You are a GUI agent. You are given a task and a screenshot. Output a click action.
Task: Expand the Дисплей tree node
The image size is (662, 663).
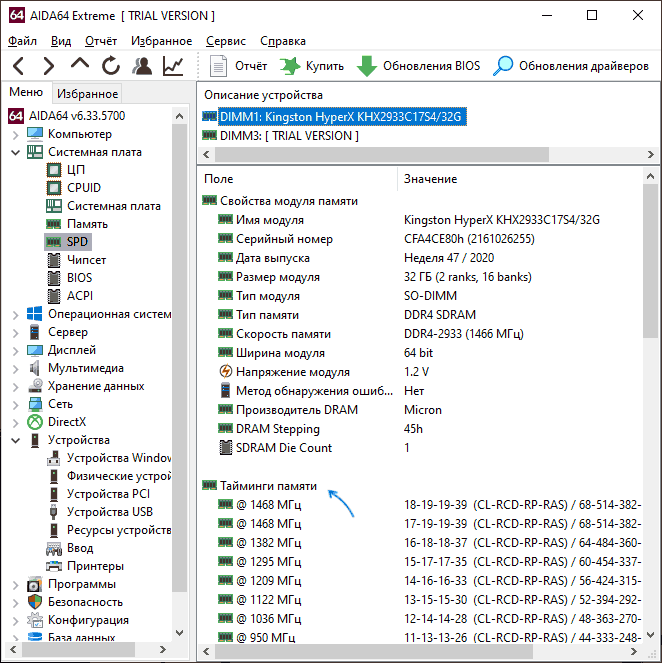[x=15, y=351]
